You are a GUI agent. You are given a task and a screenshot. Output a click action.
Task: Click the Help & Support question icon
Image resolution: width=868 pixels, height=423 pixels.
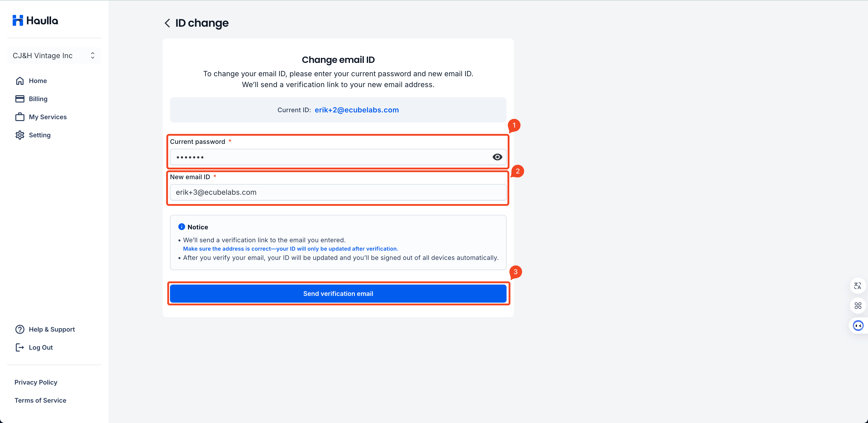pos(20,329)
